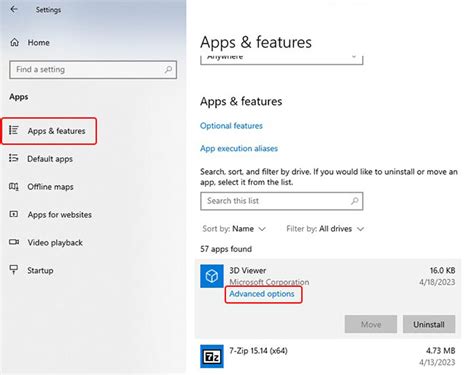Open Video playback settings
474x375 pixels.
[55, 242]
